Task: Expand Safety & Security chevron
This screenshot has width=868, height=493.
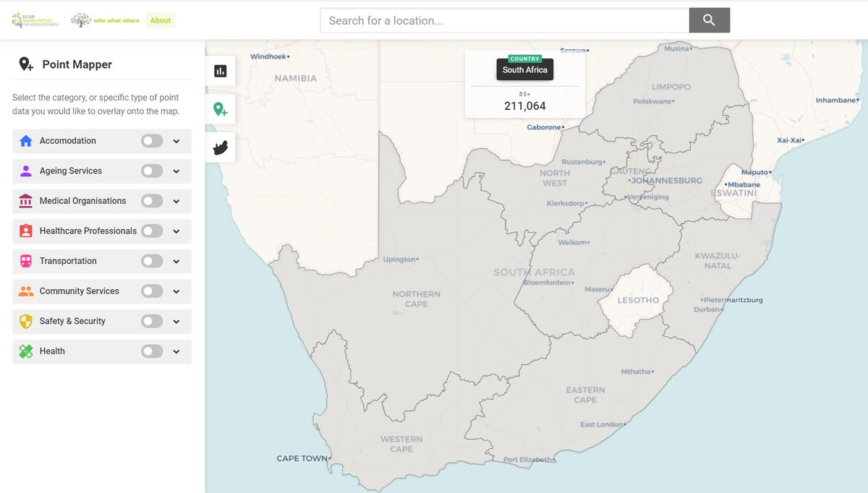Action: [x=176, y=321]
